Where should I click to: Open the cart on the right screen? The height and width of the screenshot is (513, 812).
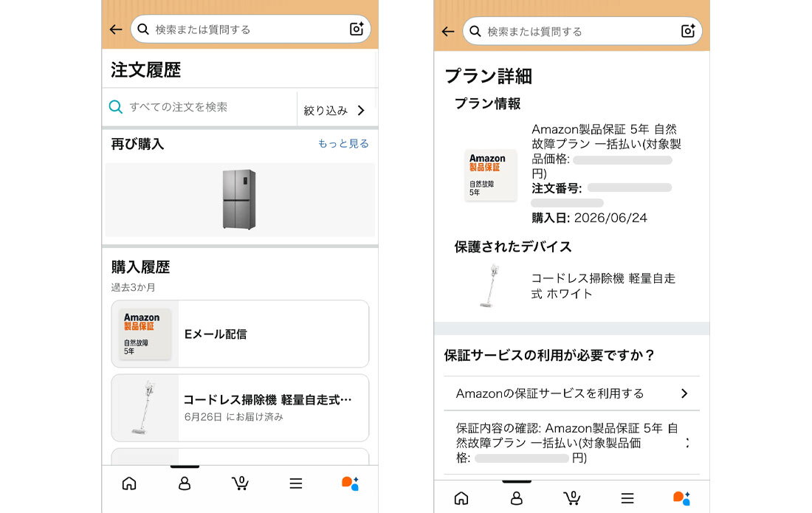pyautogui.click(x=571, y=498)
